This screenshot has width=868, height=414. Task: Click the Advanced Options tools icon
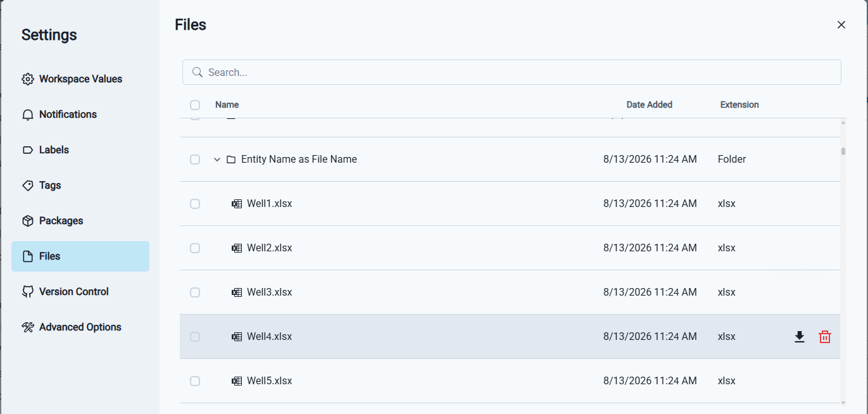point(27,327)
